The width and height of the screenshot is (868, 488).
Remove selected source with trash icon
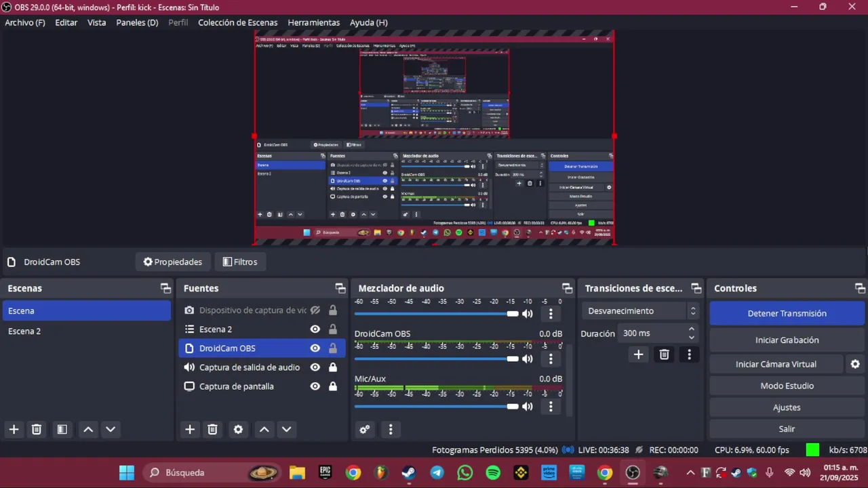212,429
